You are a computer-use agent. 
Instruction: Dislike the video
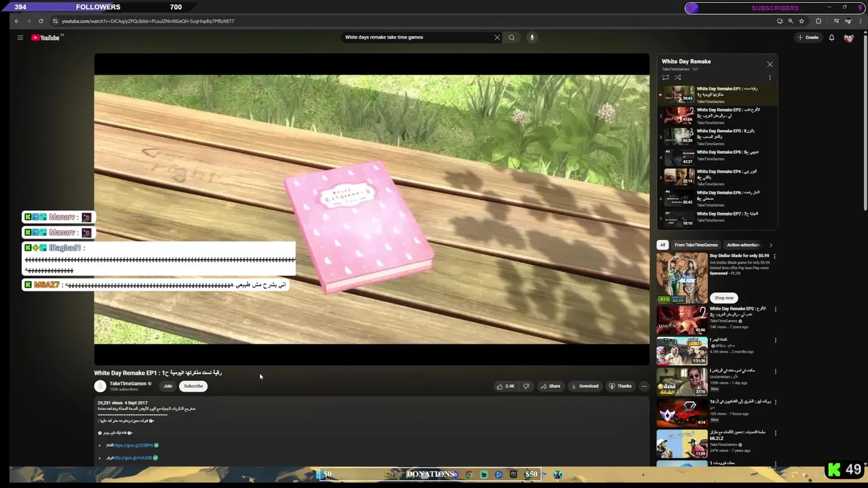click(x=526, y=386)
